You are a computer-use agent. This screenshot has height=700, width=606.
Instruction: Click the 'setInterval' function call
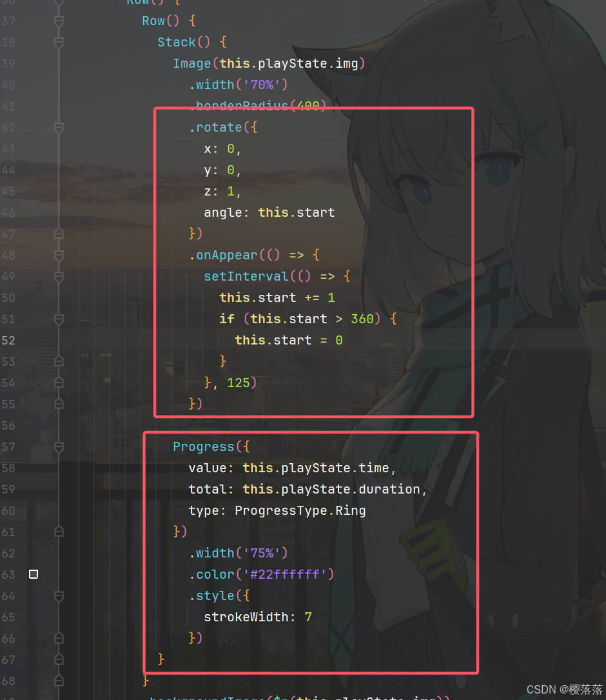coord(246,276)
